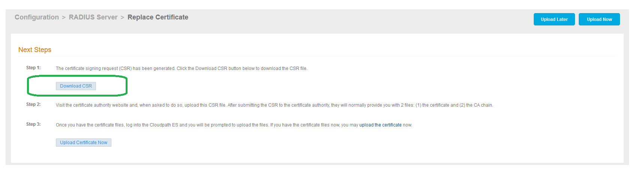Click the Upload Now button
This screenshot has height=180, width=644.
(599, 19)
